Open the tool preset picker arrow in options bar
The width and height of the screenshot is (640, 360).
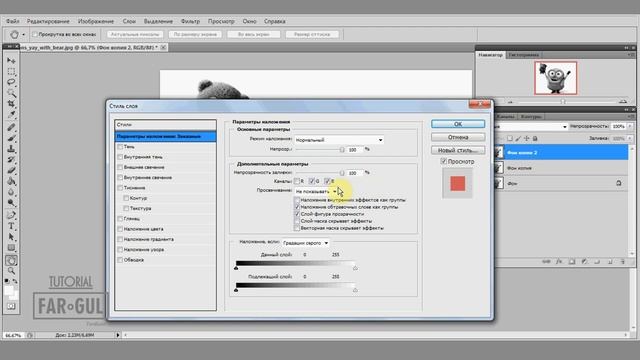(x=23, y=35)
